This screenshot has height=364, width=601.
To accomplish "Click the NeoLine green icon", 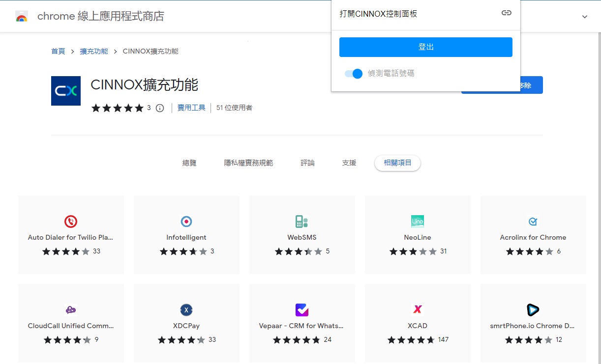I will (418, 222).
